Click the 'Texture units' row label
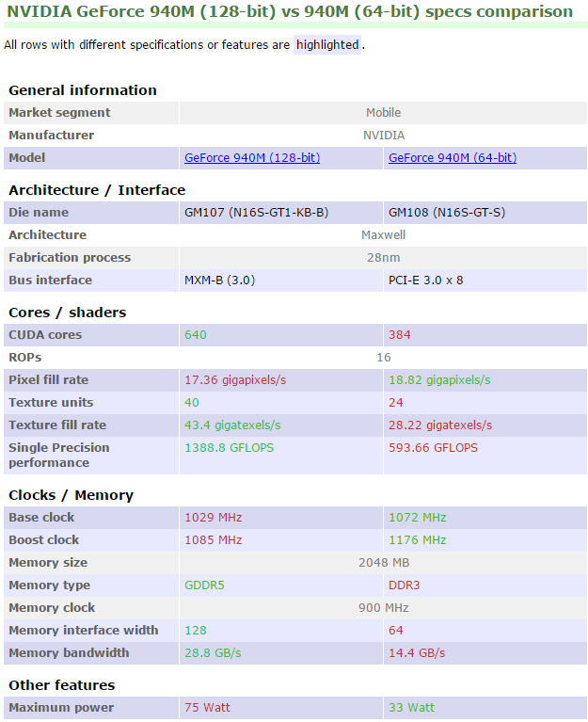Screen dimensions: 588x722 click(51, 403)
